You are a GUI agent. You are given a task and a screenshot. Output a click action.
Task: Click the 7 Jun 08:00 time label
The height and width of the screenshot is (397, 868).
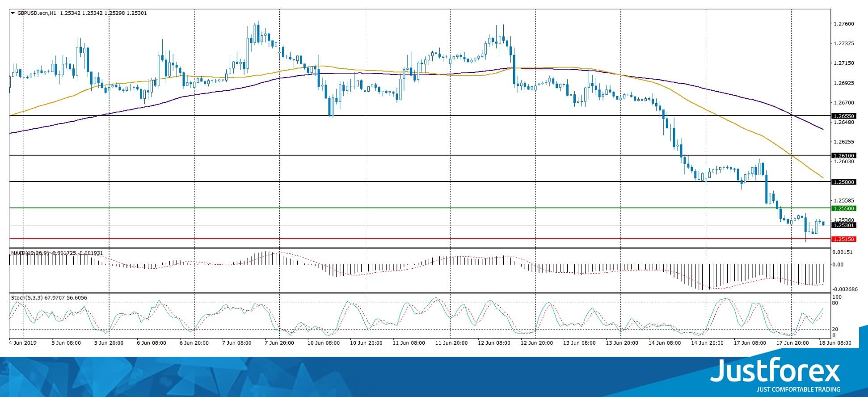[x=237, y=343]
